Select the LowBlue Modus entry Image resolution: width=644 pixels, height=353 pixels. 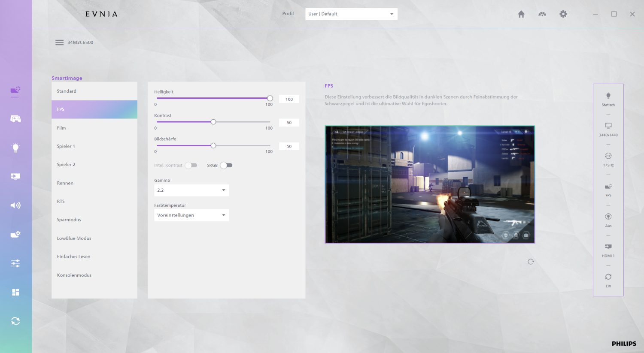pyautogui.click(x=94, y=238)
